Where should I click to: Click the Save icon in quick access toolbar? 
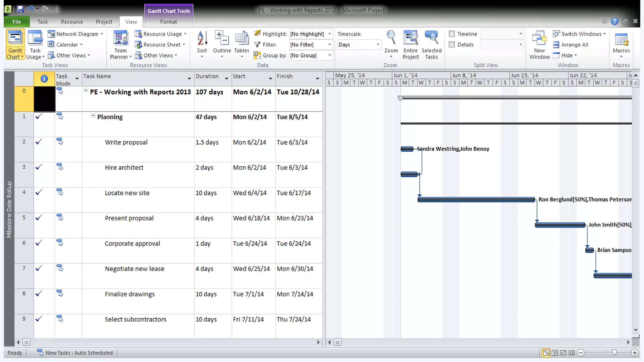point(20,9)
